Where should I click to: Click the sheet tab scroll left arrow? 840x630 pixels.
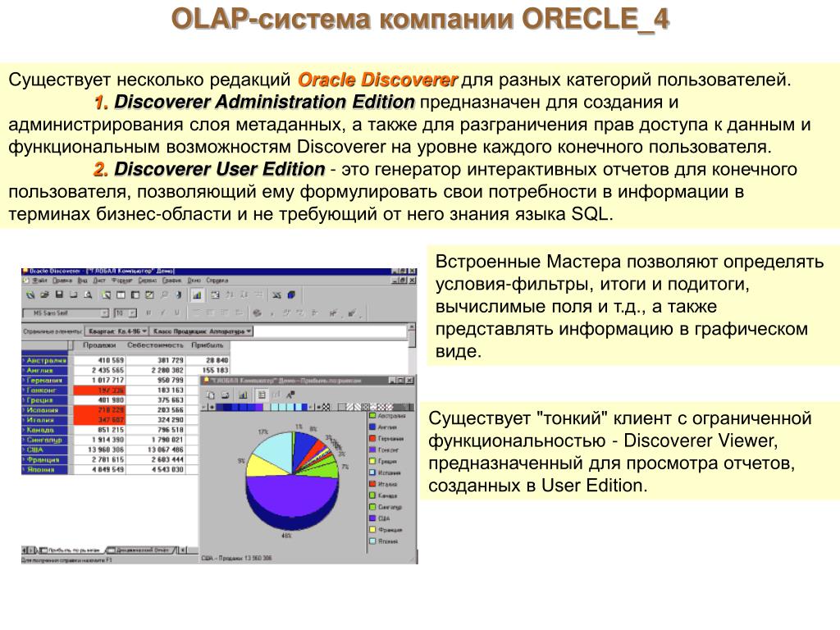pos(24,550)
